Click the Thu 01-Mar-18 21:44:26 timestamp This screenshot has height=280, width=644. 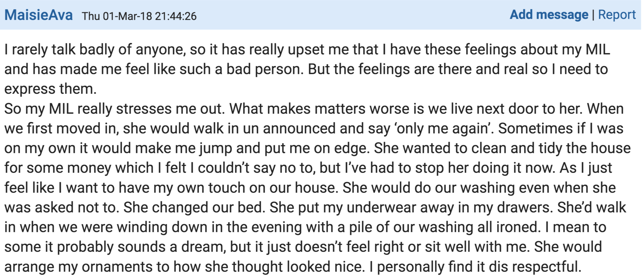(139, 16)
